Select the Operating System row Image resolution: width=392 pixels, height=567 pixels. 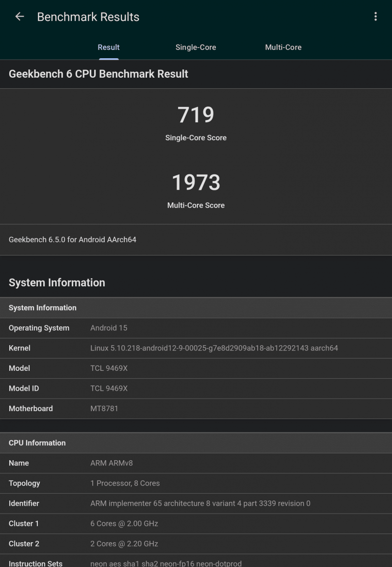click(196, 328)
